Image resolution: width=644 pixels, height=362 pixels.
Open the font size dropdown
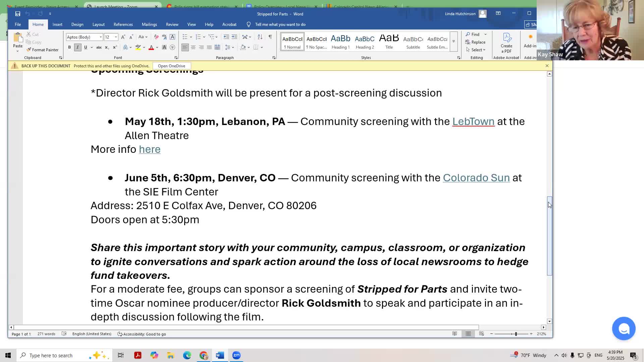tap(116, 37)
